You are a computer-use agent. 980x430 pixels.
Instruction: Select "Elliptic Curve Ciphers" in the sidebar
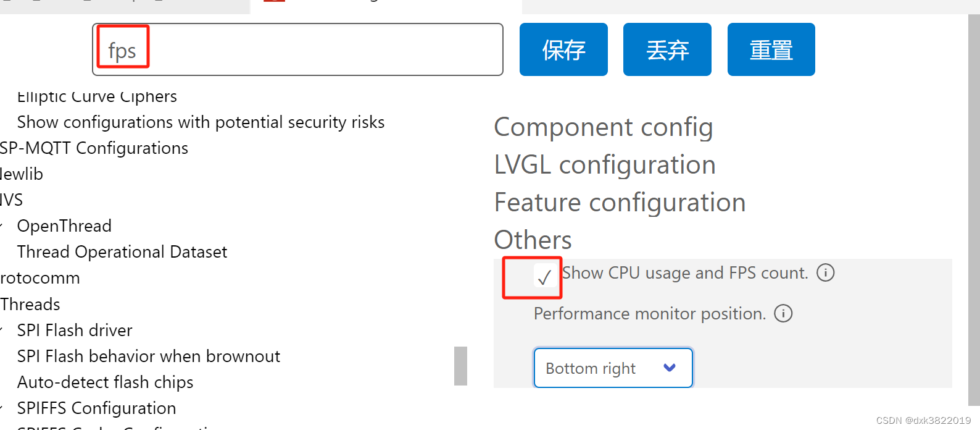coord(97,96)
